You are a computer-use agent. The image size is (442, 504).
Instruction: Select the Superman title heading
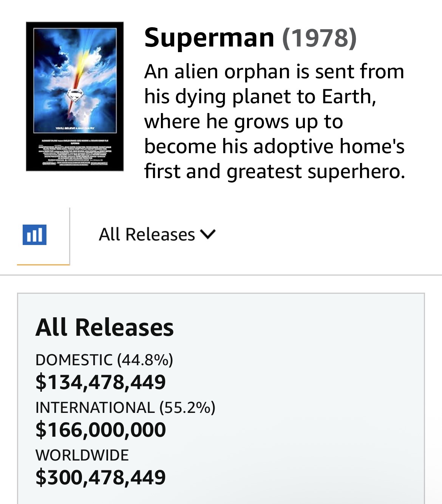(x=209, y=37)
